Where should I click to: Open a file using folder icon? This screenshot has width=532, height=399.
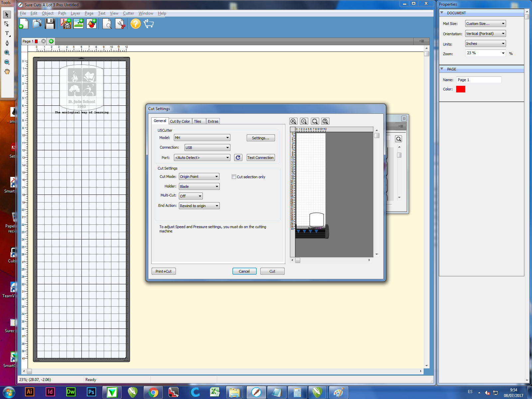pos(37,24)
